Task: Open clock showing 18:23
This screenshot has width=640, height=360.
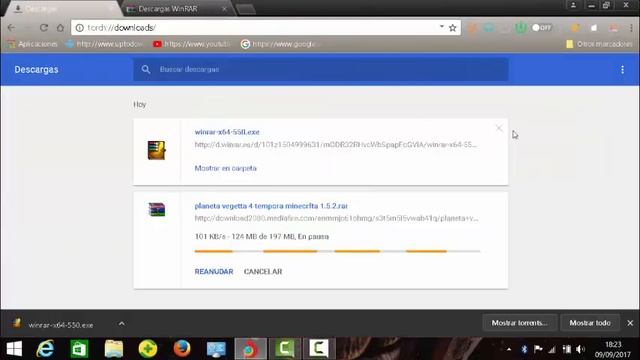Action: (613, 349)
